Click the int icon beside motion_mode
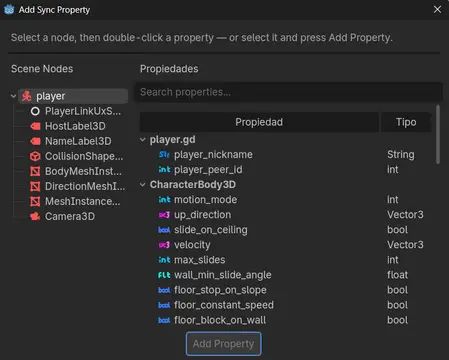 (x=164, y=200)
